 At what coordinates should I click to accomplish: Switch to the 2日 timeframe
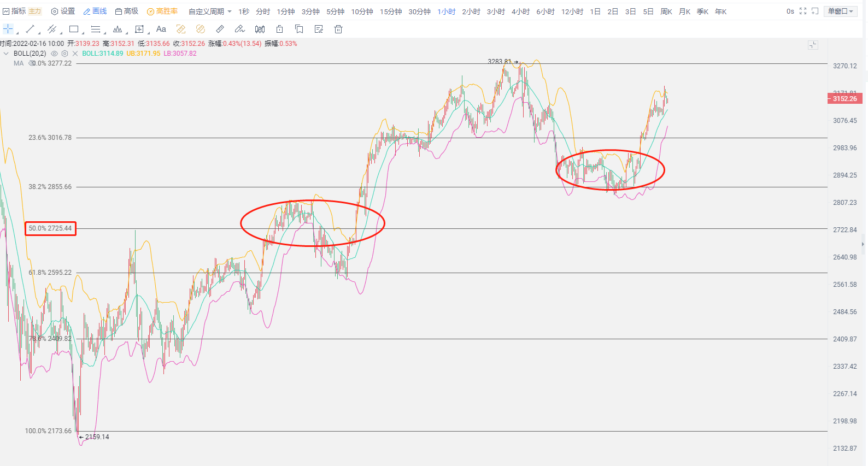613,11
